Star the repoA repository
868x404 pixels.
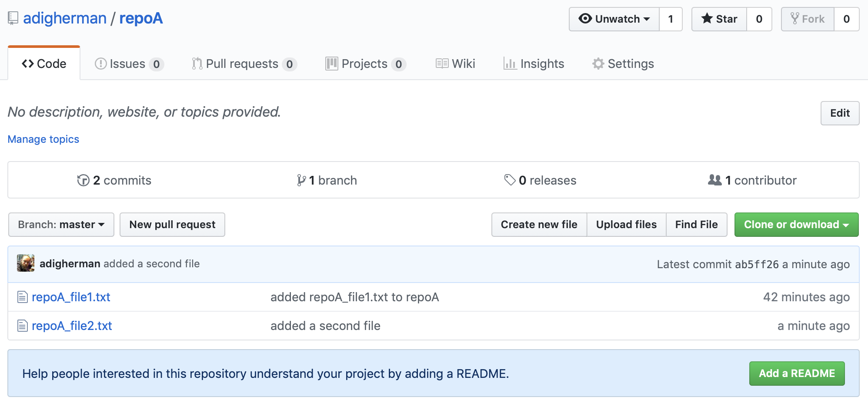719,19
